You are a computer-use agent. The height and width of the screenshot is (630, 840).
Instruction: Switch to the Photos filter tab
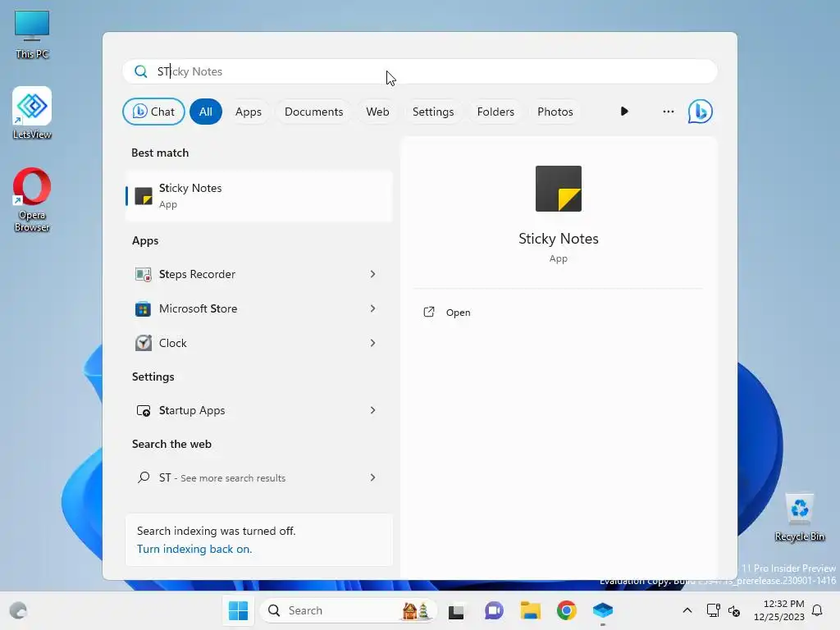[x=555, y=112]
